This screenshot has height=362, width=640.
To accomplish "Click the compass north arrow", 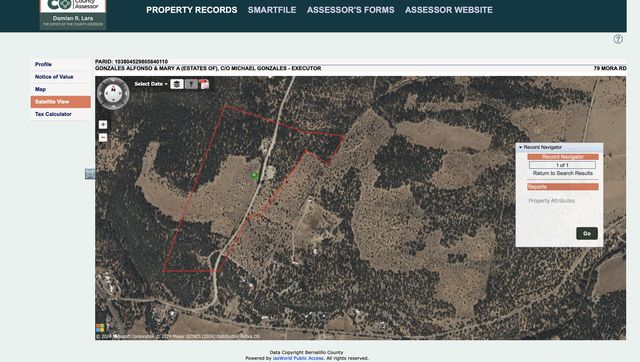I will pyautogui.click(x=113, y=89).
